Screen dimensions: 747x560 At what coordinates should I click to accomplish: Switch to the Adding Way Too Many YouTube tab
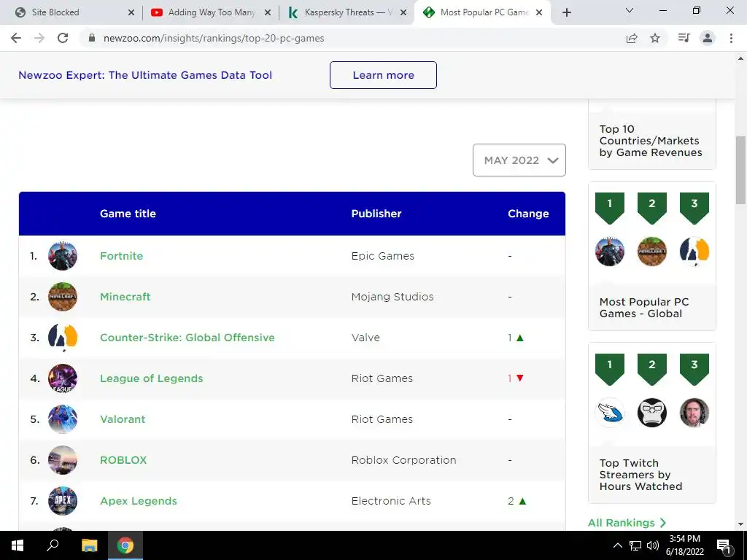tap(211, 12)
